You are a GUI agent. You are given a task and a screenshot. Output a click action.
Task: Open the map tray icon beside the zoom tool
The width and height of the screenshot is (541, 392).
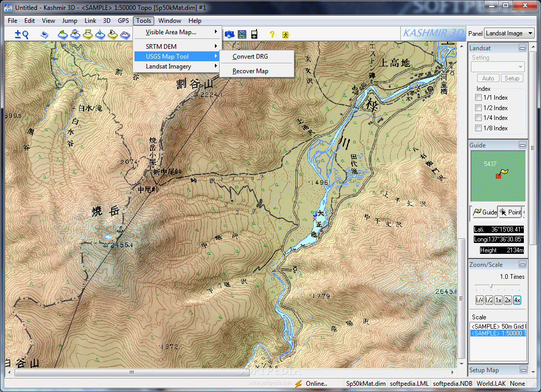45,34
